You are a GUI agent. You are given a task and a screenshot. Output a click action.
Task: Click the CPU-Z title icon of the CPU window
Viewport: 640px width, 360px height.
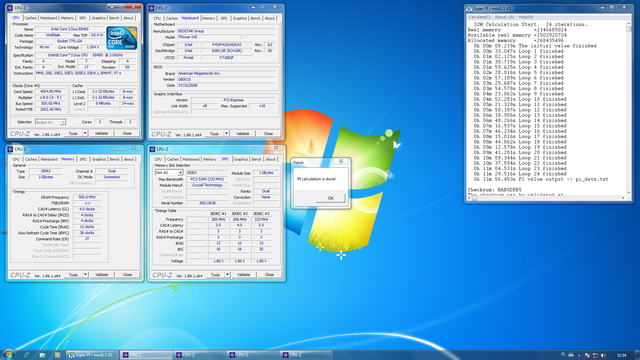point(10,8)
